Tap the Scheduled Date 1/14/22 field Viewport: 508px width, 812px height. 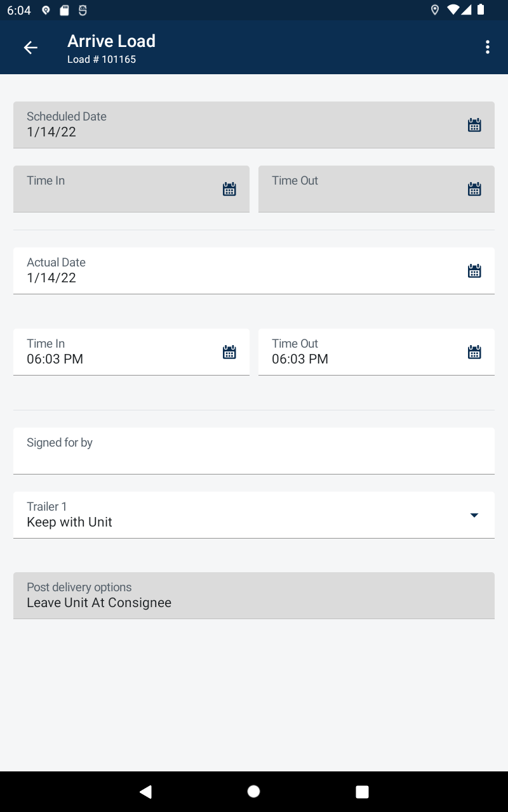(x=254, y=125)
